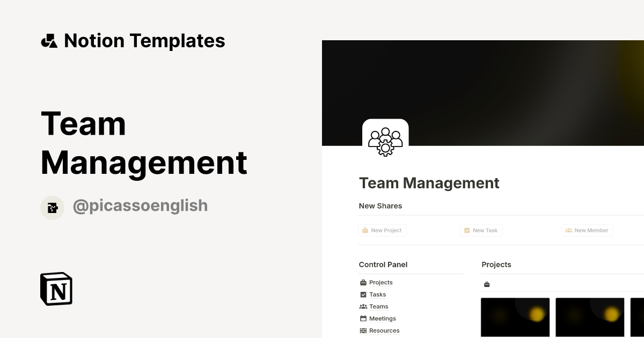644x338 pixels.
Task: Toggle the checkbox icon in New Task
Action: (x=466, y=230)
